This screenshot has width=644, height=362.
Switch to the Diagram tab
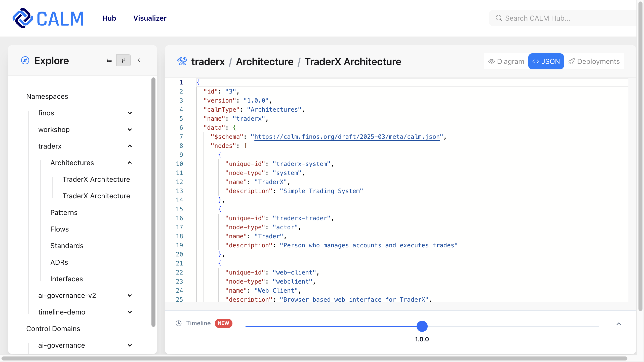coord(506,61)
